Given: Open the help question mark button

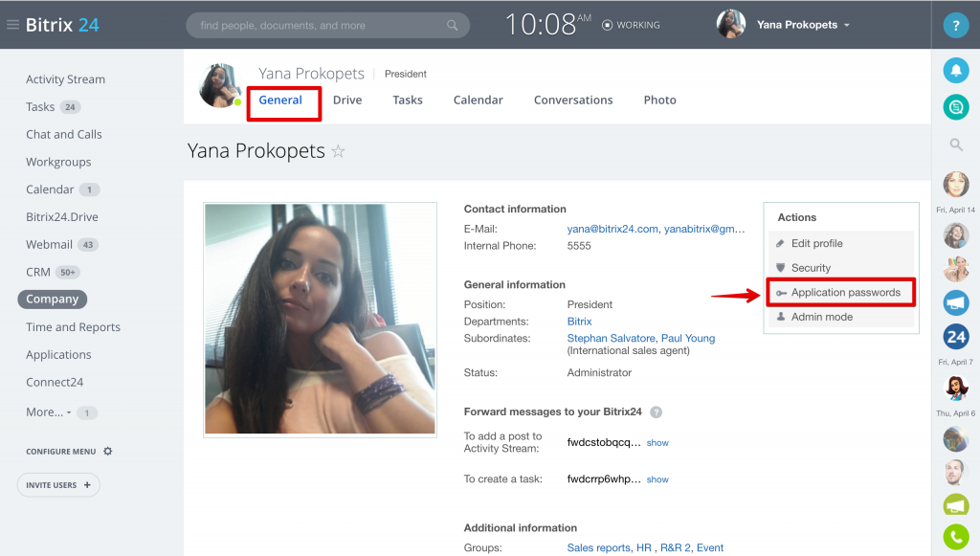Looking at the screenshot, I should pos(956,26).
